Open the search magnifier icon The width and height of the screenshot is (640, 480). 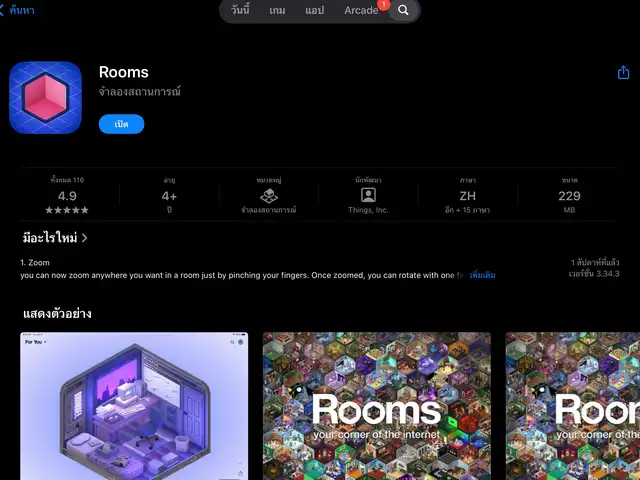(403, 10)
